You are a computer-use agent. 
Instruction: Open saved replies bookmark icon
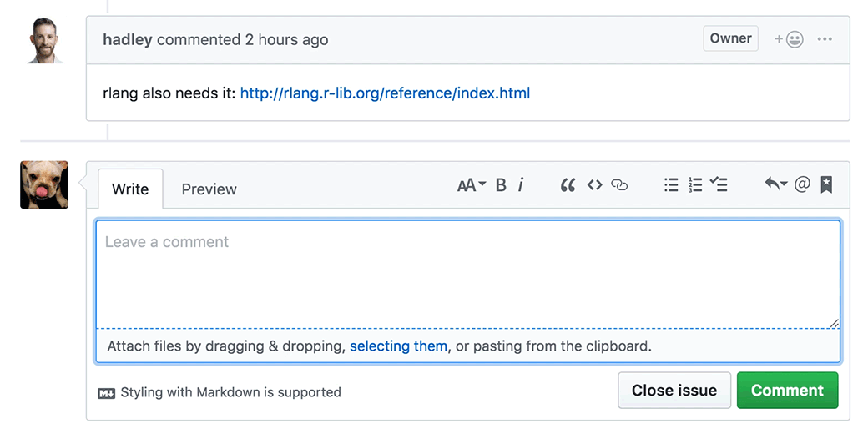[x=826, y=185]
